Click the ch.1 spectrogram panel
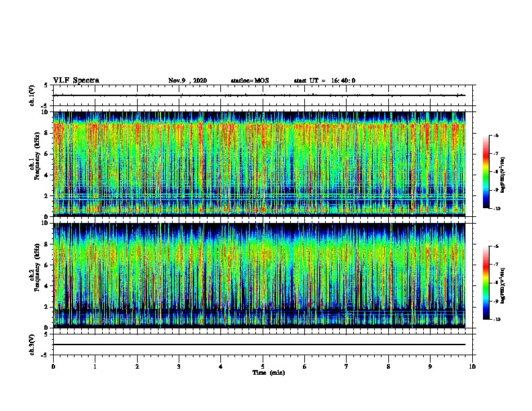This screenshot has width=532, height=411. pyautogui.click(x=259, y=164)
